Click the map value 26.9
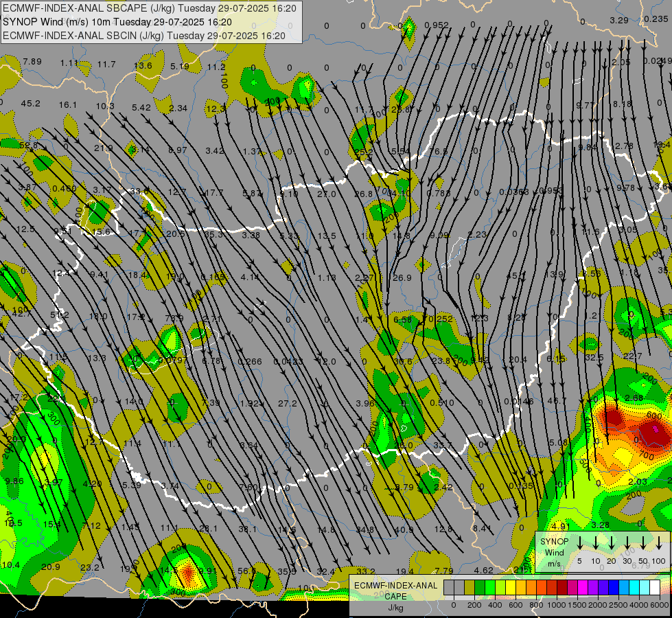Viewport: 672px width, 618px height. 402,278
